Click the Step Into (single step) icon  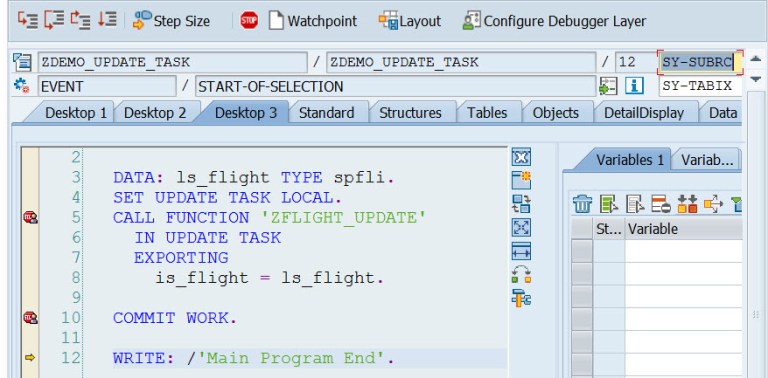[x=27, y=21]
